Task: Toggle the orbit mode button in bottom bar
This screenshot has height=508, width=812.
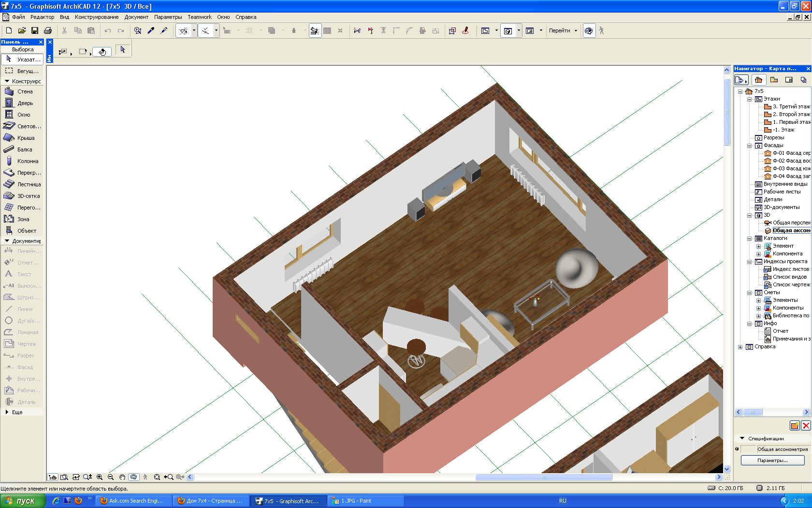Action: point(134,477)
